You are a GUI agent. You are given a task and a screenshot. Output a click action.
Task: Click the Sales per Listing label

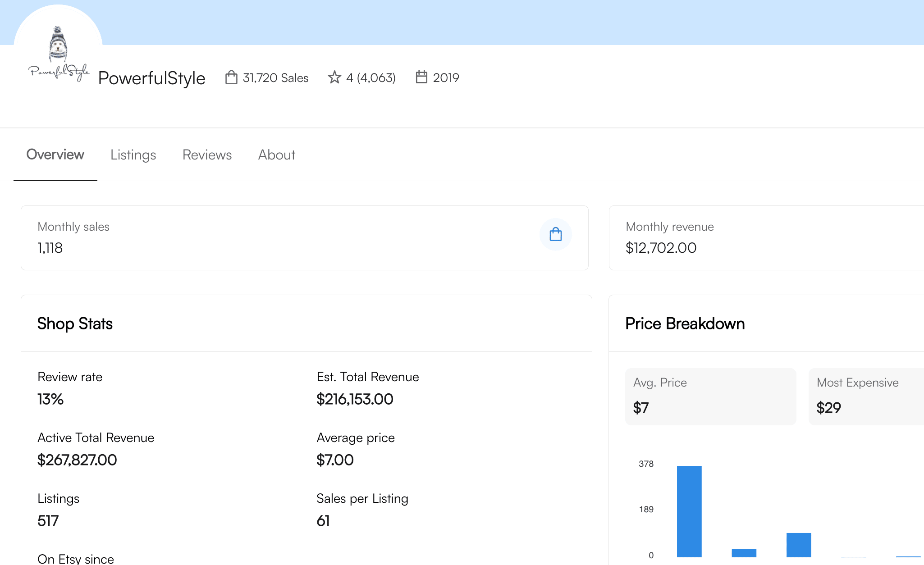pos(362,498)
